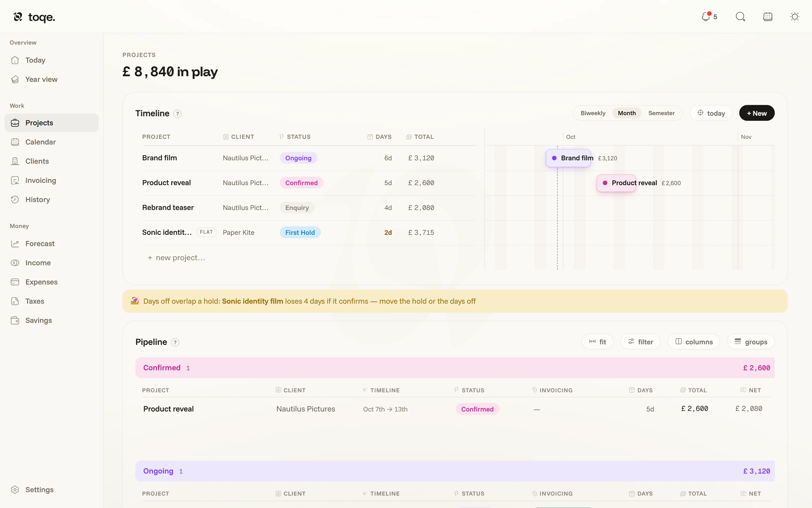The image size is (812, 508).
Task: Open the groups options
Action: click(751, 342)
